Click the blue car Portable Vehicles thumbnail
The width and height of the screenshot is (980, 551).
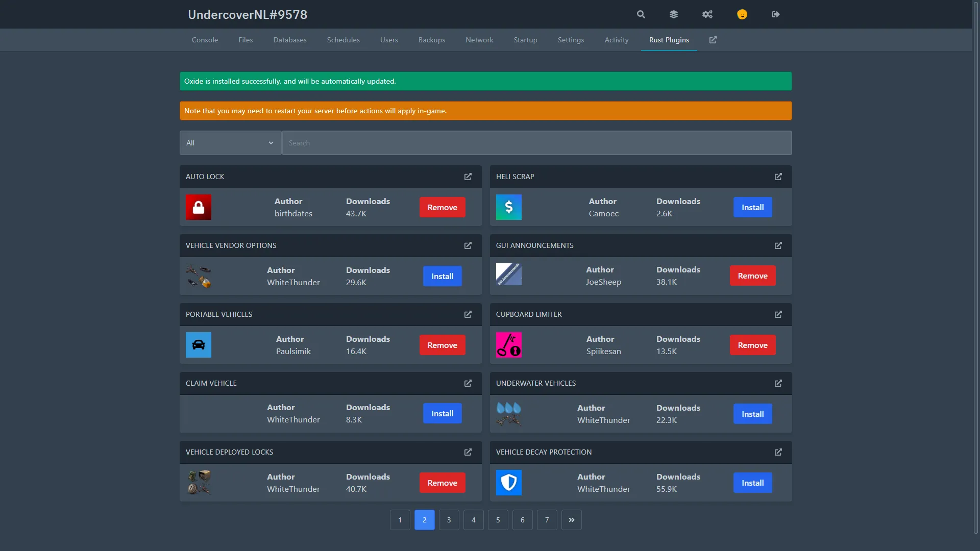coord(198,345)
